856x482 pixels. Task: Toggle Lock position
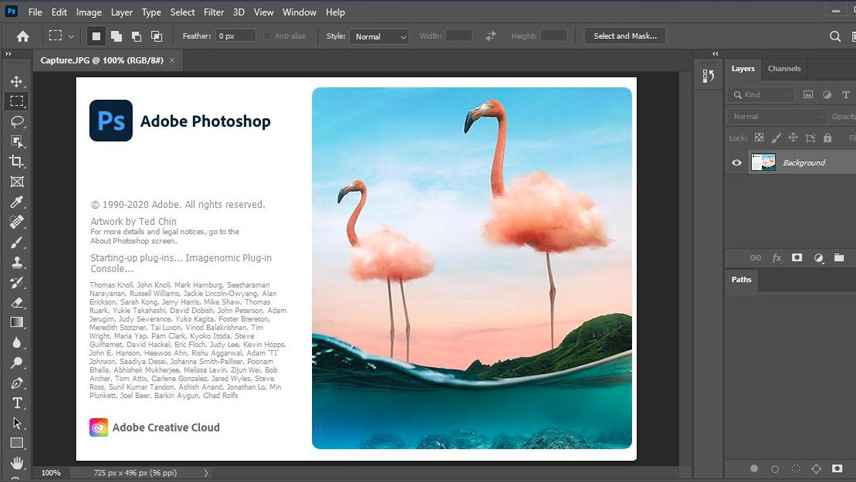click(793, 138)
